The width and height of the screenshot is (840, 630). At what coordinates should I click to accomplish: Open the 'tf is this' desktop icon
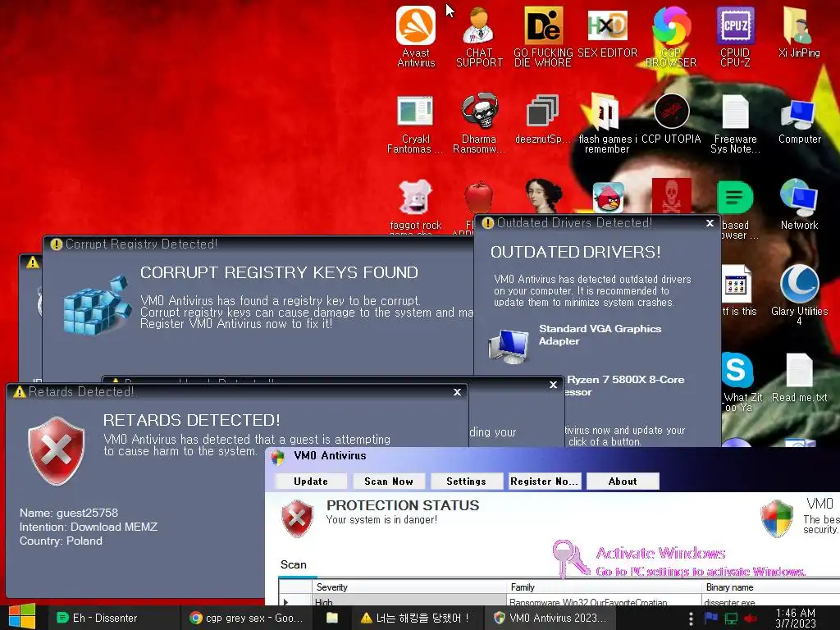(738, 290)
